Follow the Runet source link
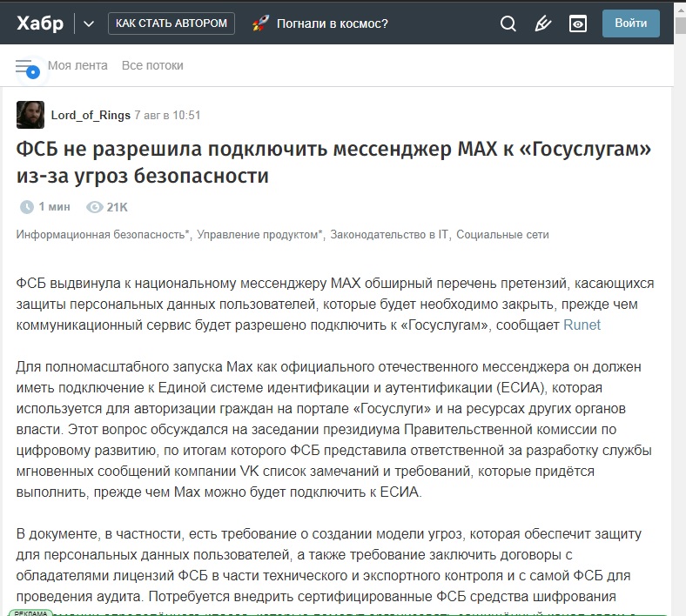Image resolution: width=686 pixels, height=616 pixels. (x=582, y=325)
